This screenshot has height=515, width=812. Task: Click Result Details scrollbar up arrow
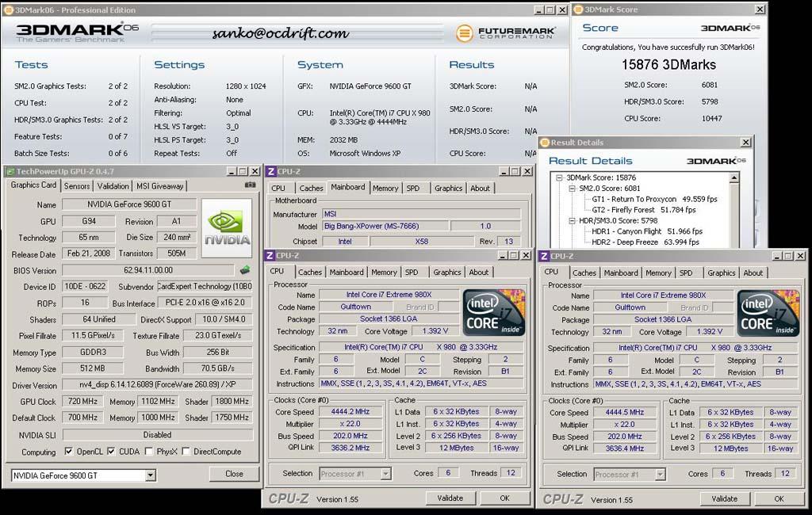click(x=733, y=178)
